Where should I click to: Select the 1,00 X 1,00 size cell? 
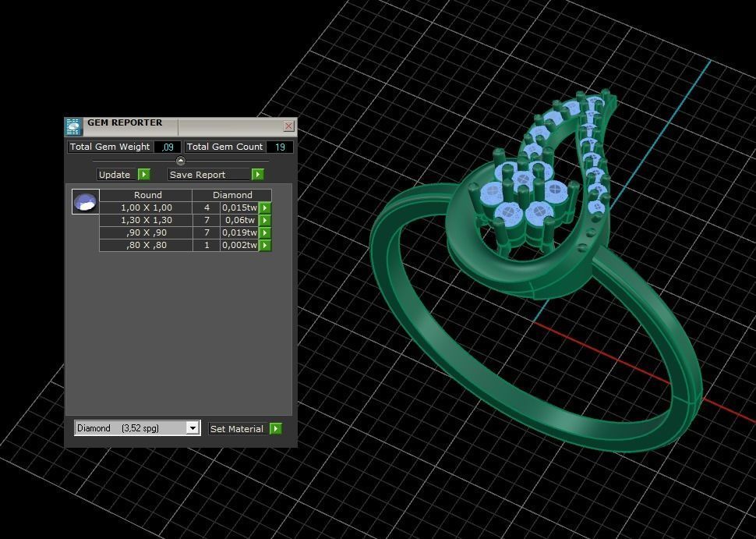[x=146, y=208]
